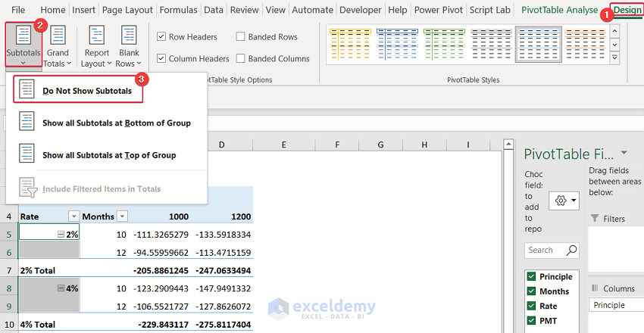Viewport: 644px width, 333px height.
Task: Open the Months filter dropdown in pivot table
Action: coord(122,216)
